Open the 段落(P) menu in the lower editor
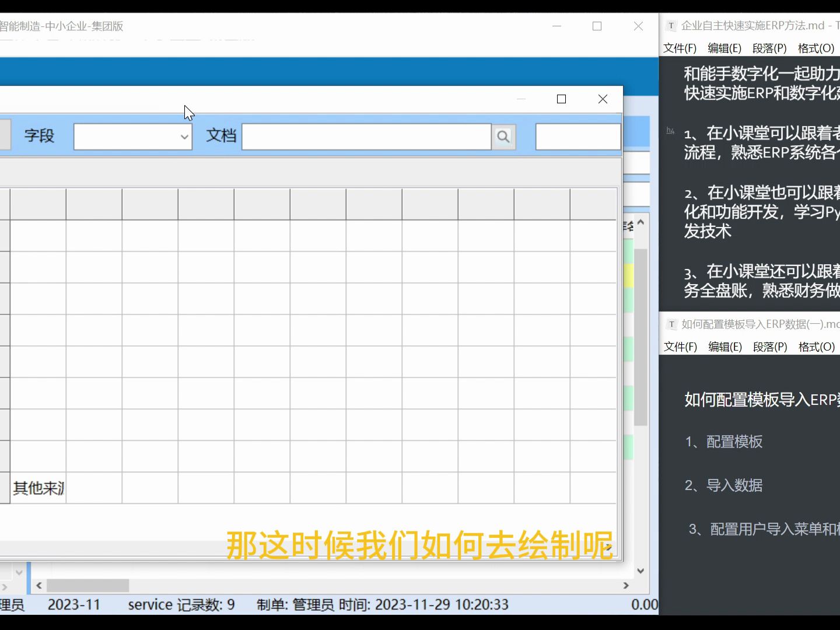Screen dimensions: 840x630 point(769,346)
